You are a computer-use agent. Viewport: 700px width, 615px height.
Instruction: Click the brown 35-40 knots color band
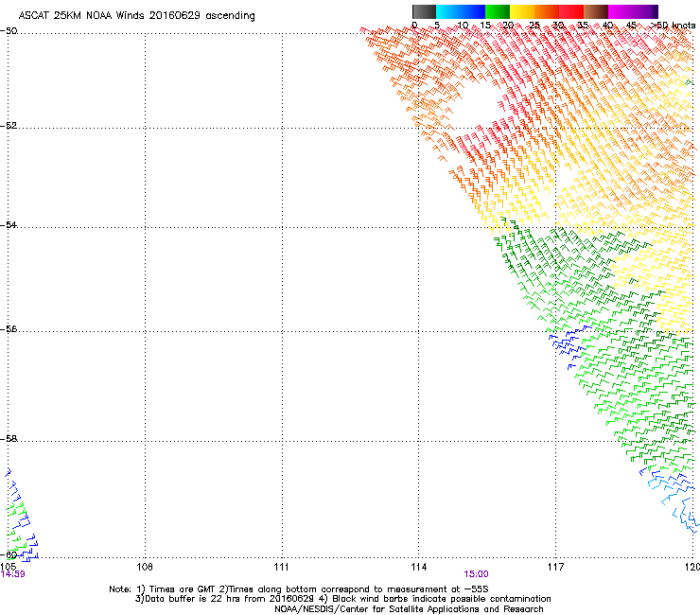(596, 11)
